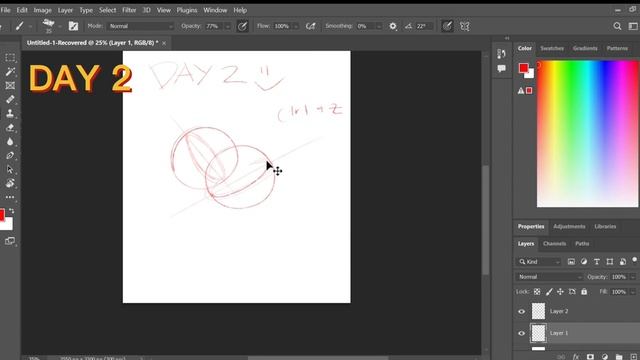The image size is (640, 360).
Task: Click the search magnifier icon top right
Action: (617, 26)
